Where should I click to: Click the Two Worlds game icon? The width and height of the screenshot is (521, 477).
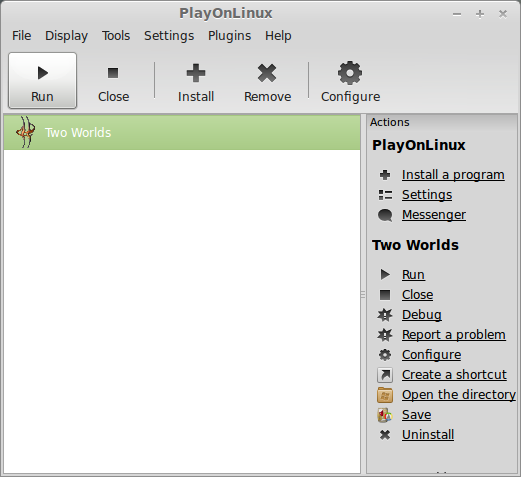pos(25,132)
